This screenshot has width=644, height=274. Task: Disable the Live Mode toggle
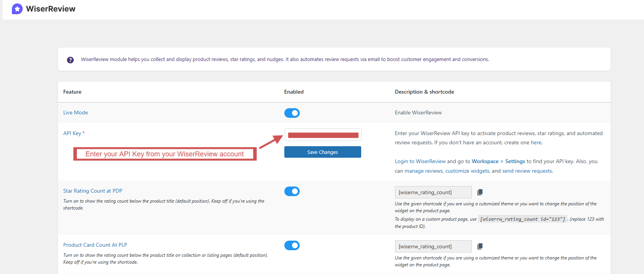click(x=292, y=113)
